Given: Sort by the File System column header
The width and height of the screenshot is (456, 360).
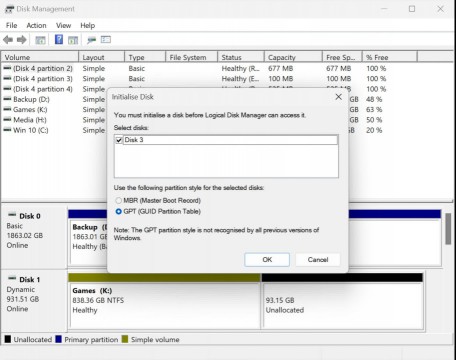Looking at the screenshot, I should [192, 57].
